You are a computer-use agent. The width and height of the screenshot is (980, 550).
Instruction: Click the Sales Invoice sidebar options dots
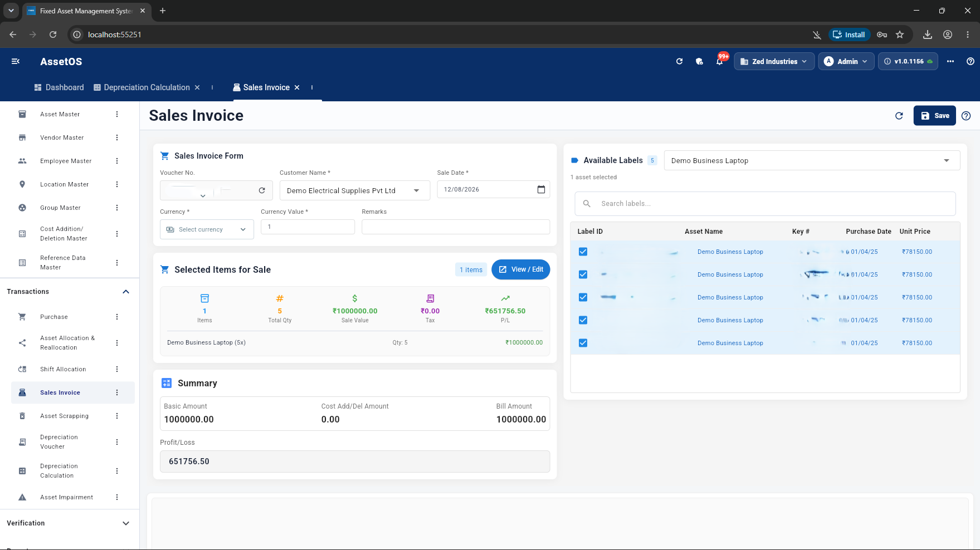(x=117, y=392)
